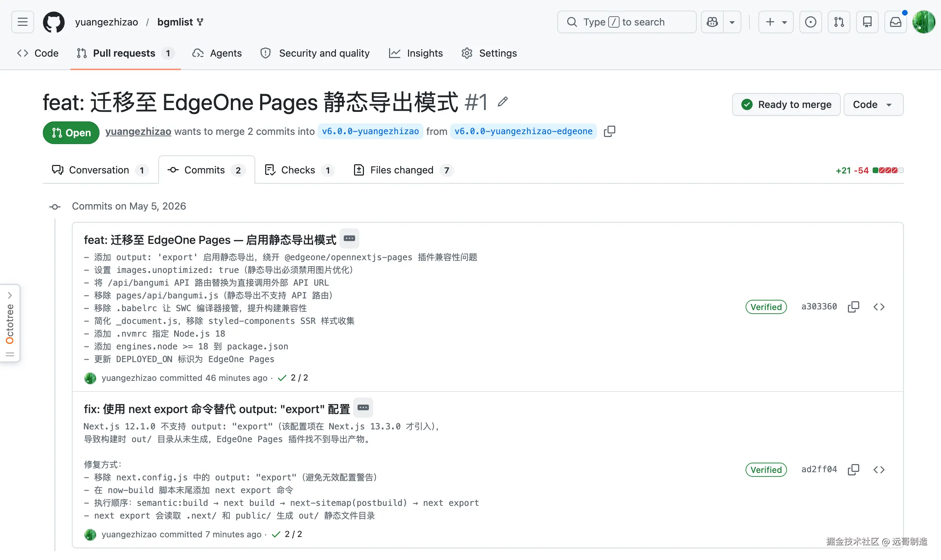Toggle the first commit's description ellipsis
Image resolution: width=941 pixels, height=560 pixels.
pos(349,239)
